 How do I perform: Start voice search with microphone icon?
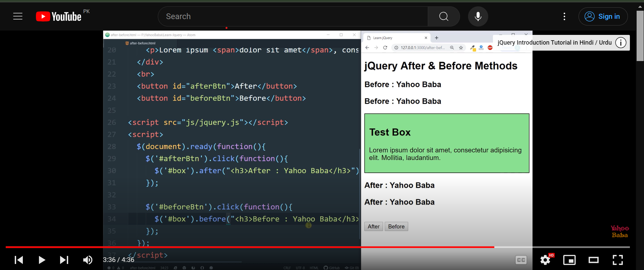point(478,16)
